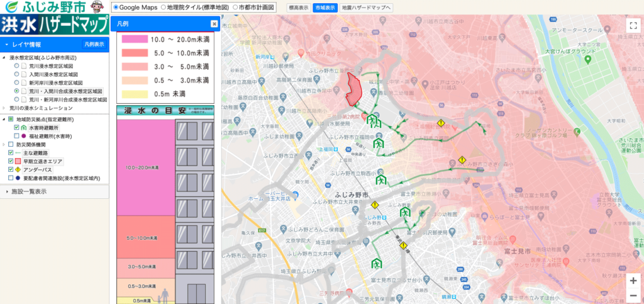Select 市都市計画図 base map option

click(236, 7)
